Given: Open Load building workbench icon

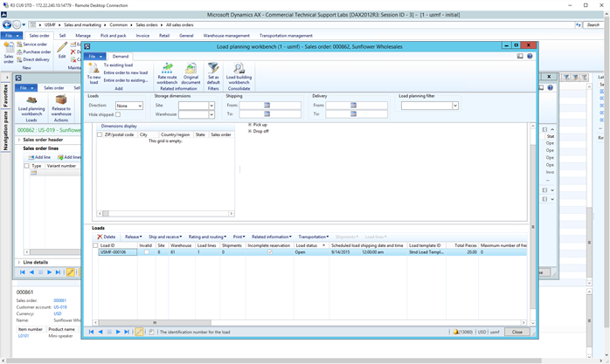Looking at the screenshot, I should [239, 68].
